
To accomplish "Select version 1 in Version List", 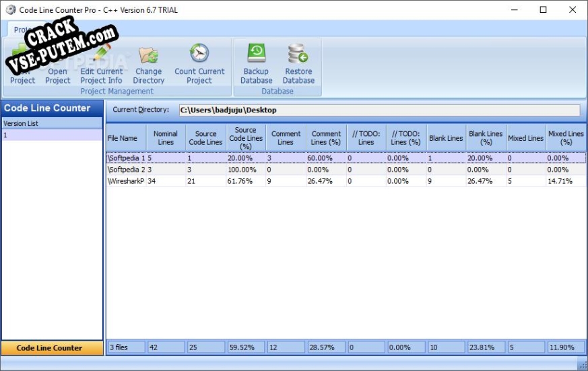I will tap(52, 135).
